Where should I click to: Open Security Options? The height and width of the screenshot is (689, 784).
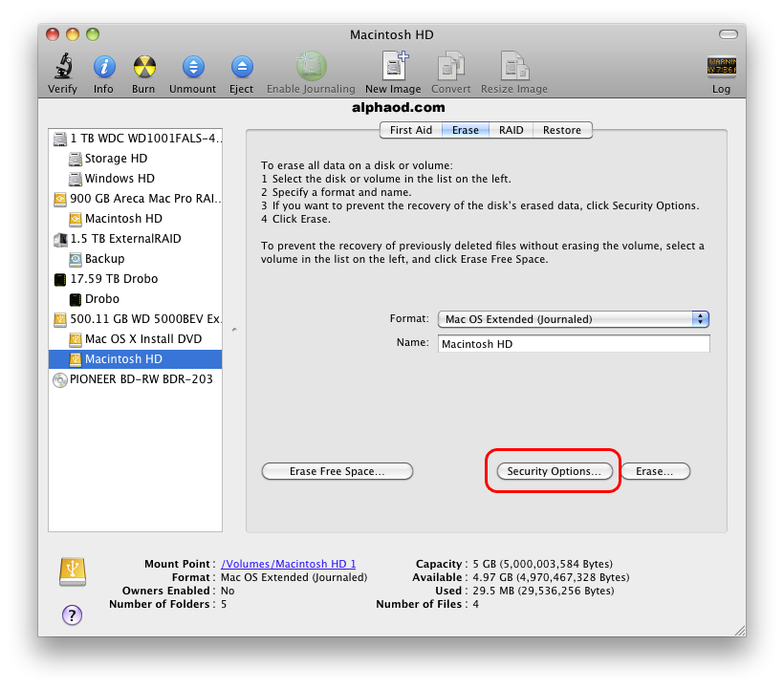554,471
